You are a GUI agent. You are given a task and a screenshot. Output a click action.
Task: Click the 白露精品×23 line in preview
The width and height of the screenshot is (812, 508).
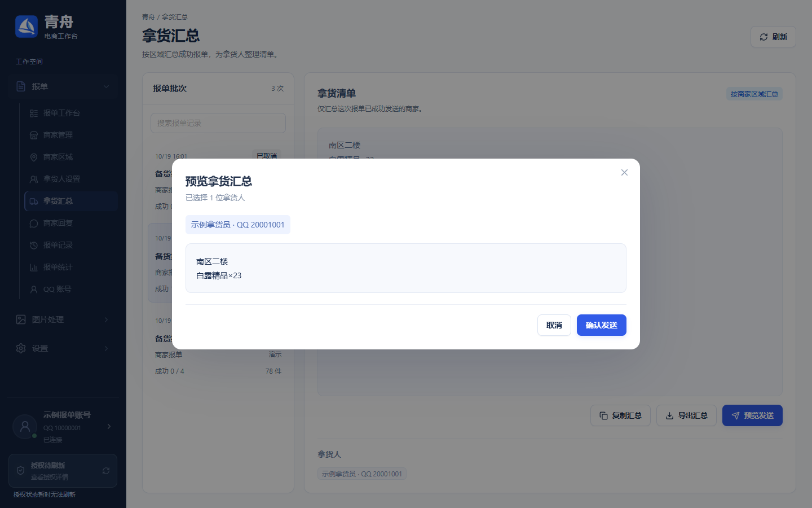219,275
